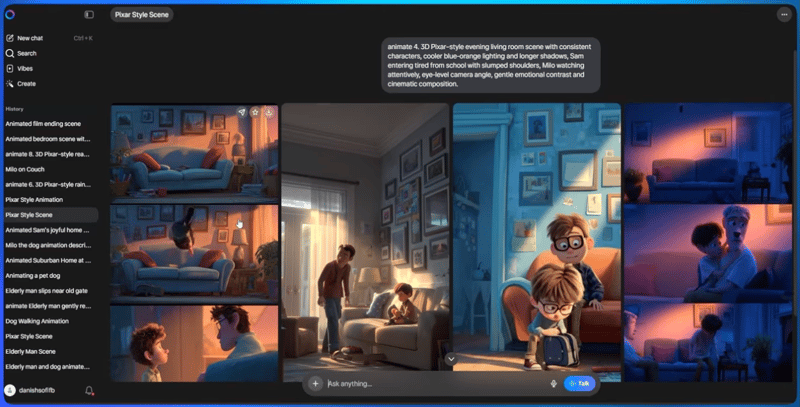Click the microphone icon in the prompt bar
This screenshot has height=407, width=800.
tap(553, 383)
